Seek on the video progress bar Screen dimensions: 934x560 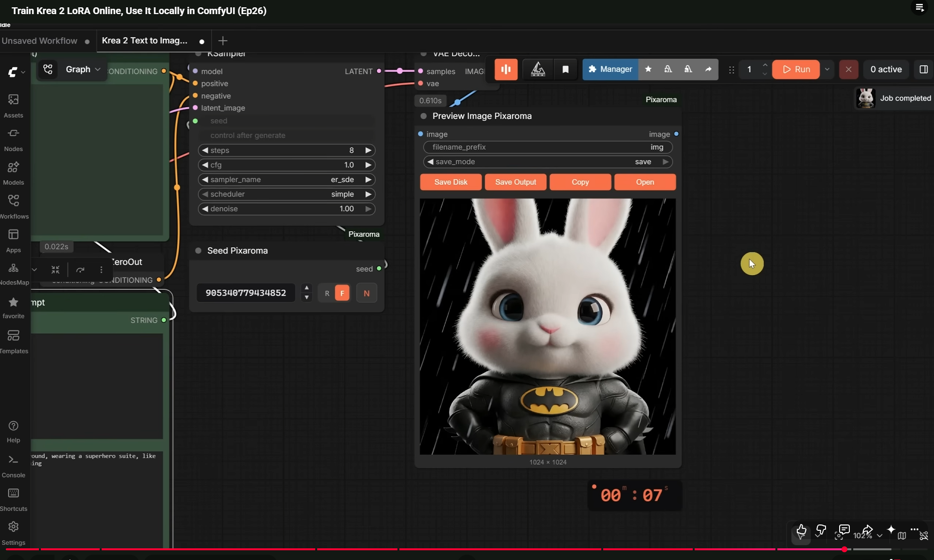point(467,549)
